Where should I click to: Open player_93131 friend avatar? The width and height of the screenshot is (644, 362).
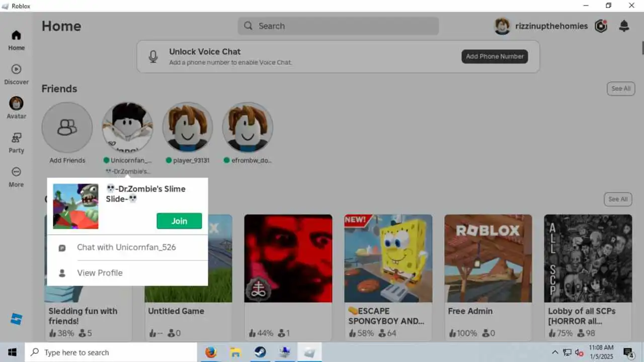click(187, 127)
